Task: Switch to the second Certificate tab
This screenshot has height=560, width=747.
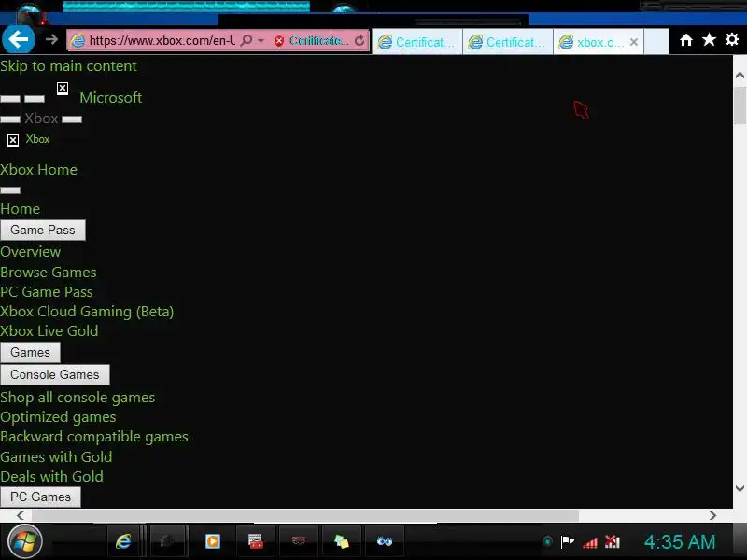Action: [508, 42]
